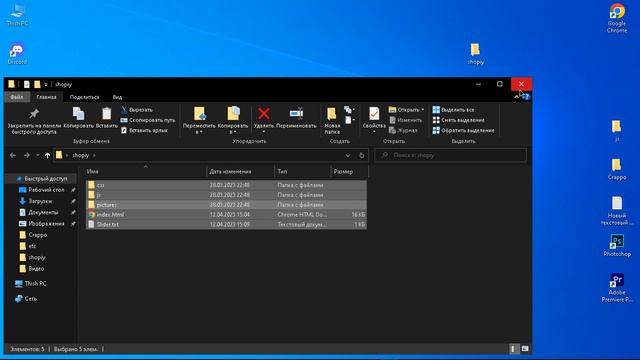Open Документы in the sidebar

coord(43,213)
